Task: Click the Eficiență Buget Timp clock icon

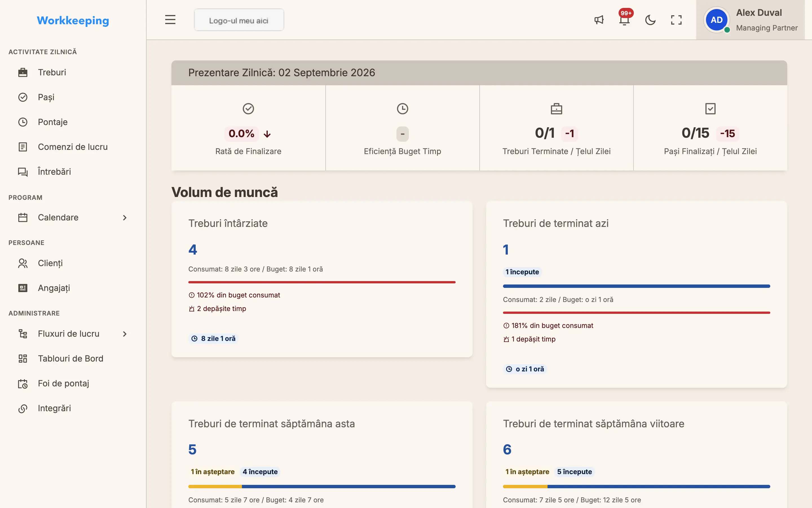Action: click(x=402, y=109)
